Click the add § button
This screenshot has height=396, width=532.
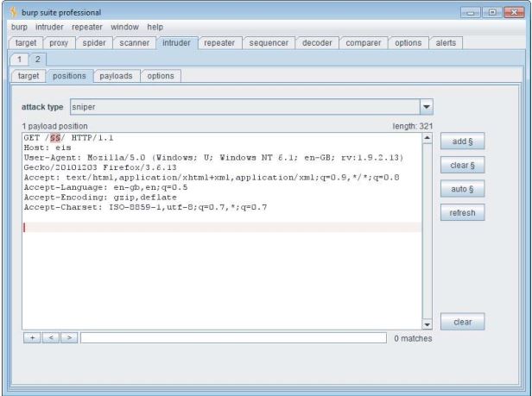tap(462, 141)
